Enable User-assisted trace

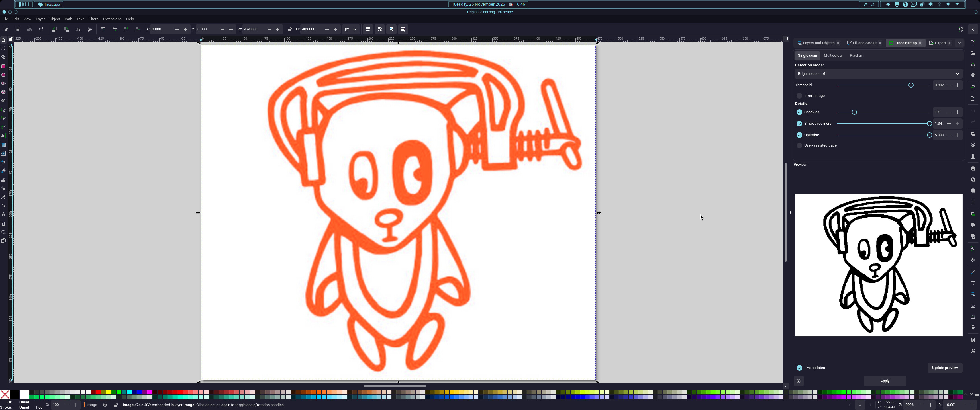click(x=799, y=145)
